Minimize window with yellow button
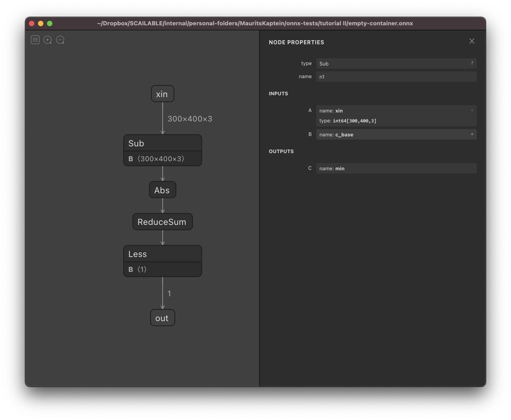Image resolution: width=511 pixels, height=420 pixels. 40,23
